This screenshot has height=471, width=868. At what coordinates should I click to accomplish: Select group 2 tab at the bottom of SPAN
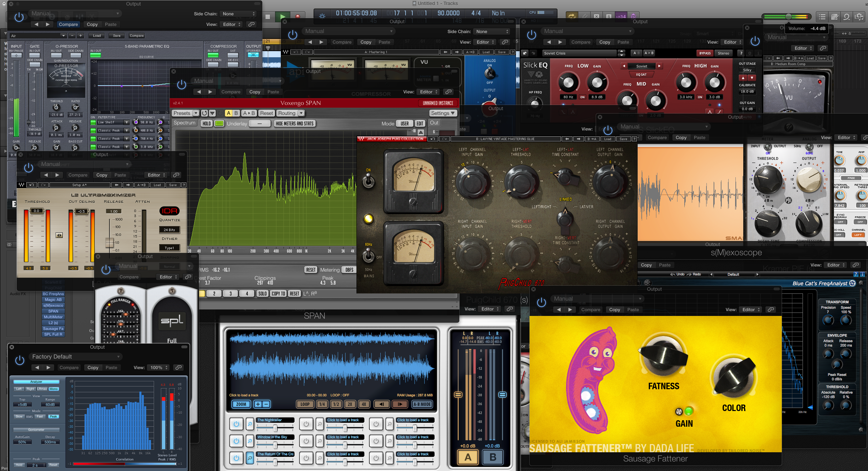pyautogui.click(x=214, y=294)
